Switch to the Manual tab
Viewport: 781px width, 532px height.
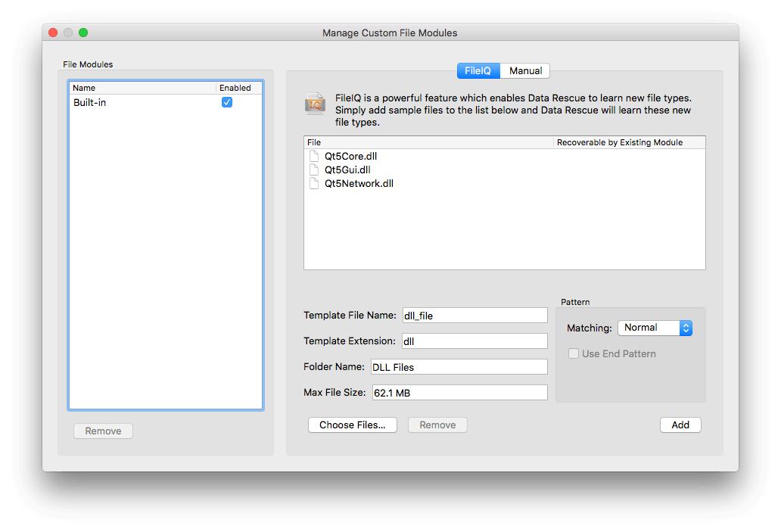click(525, 70)
